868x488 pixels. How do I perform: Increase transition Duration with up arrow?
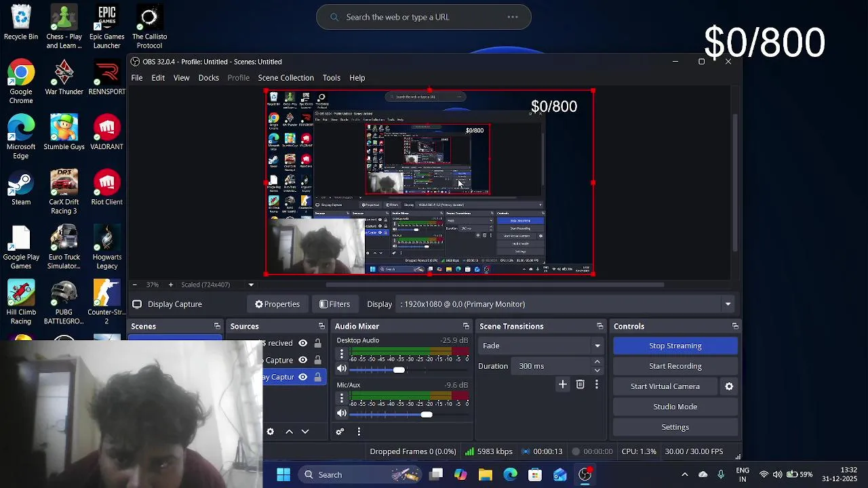click(597, 363)
